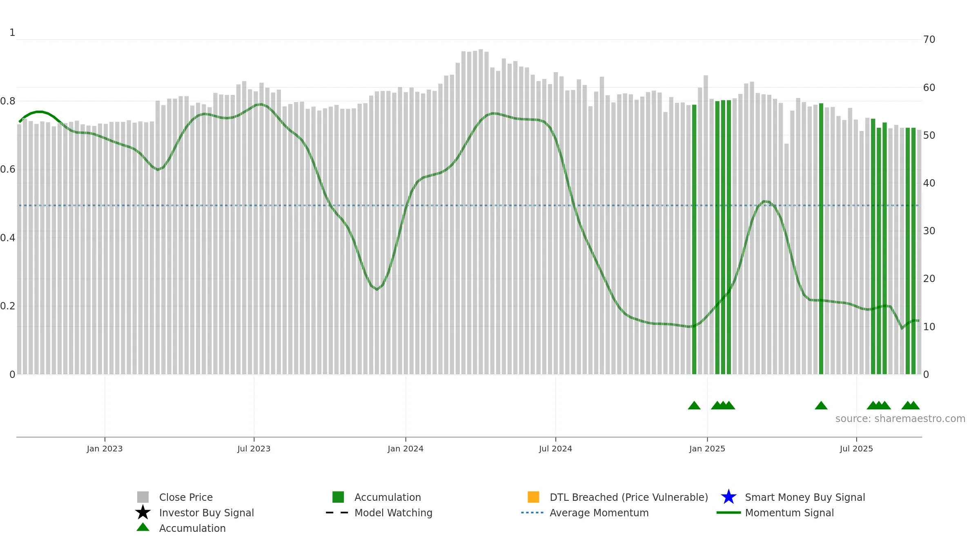Image resolution: width=980 pixels, height=551 pixels.
Task: Click the Jul 2025 axis label
Action: pyautogui.click(x=856, y=449)
